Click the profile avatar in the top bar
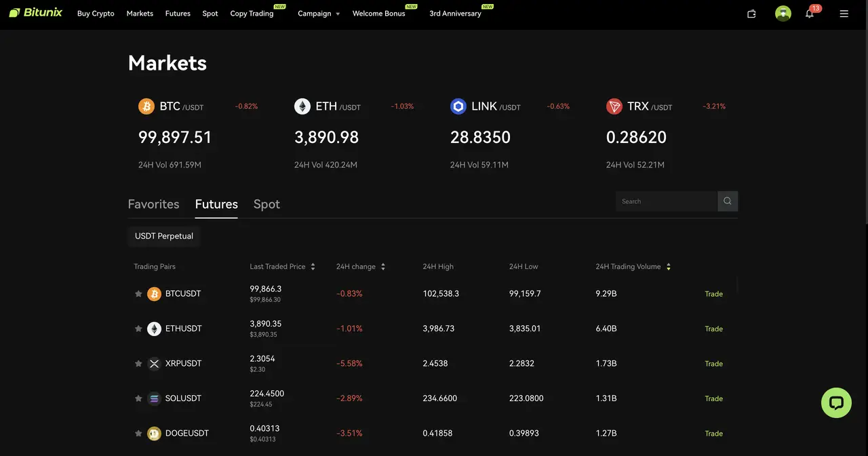Image resolution: width=868 pixels, height=456 pixels. tap(783, 13)
